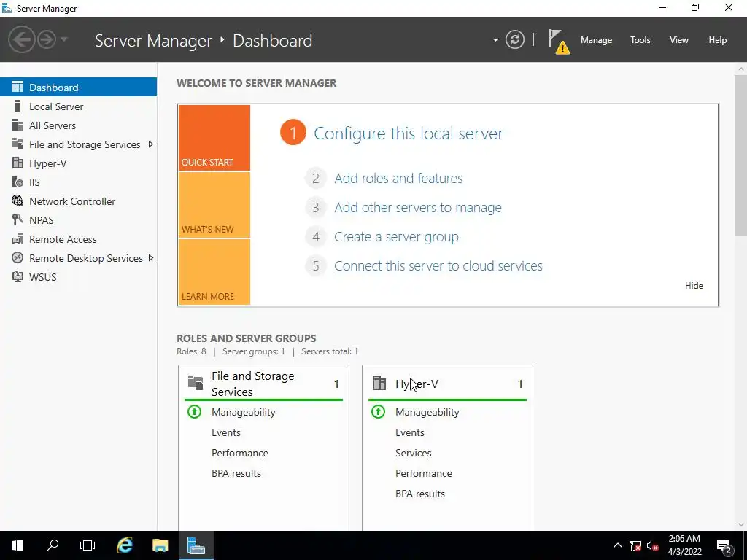This screenshot has width=747, height=560.
Task: Refresh the Server Manager dashboard
Action: pyautogui.click(x=514, y=39)
